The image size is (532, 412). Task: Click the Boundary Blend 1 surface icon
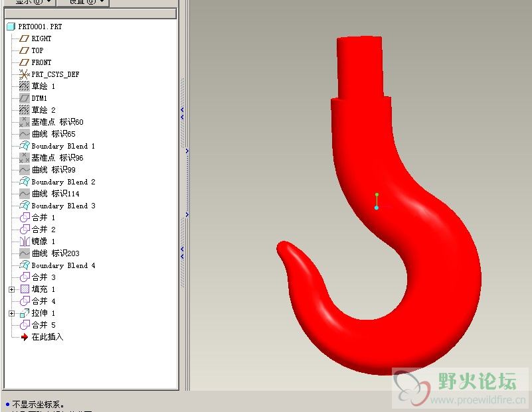pyautogui.click(x=24, y=146)
